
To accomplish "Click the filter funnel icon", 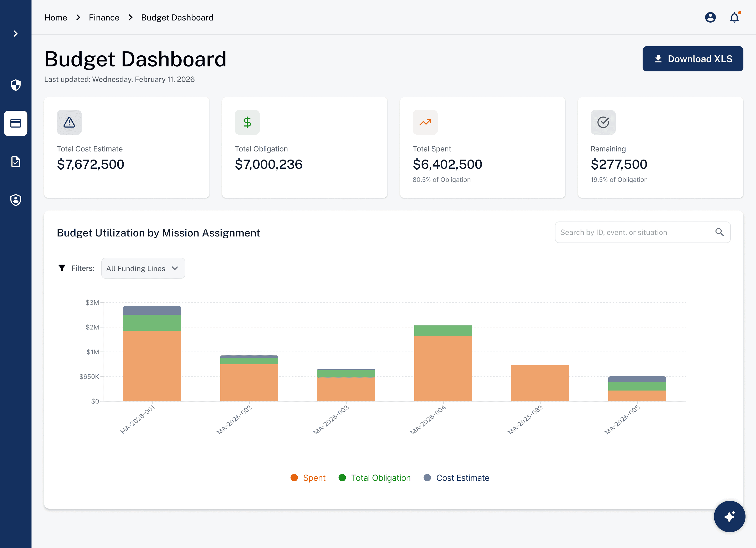I will pos(62,268).
